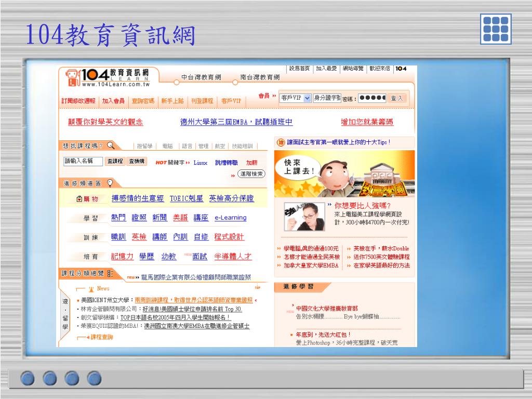Click 網站導覽 top link

[x=353, y=69]
